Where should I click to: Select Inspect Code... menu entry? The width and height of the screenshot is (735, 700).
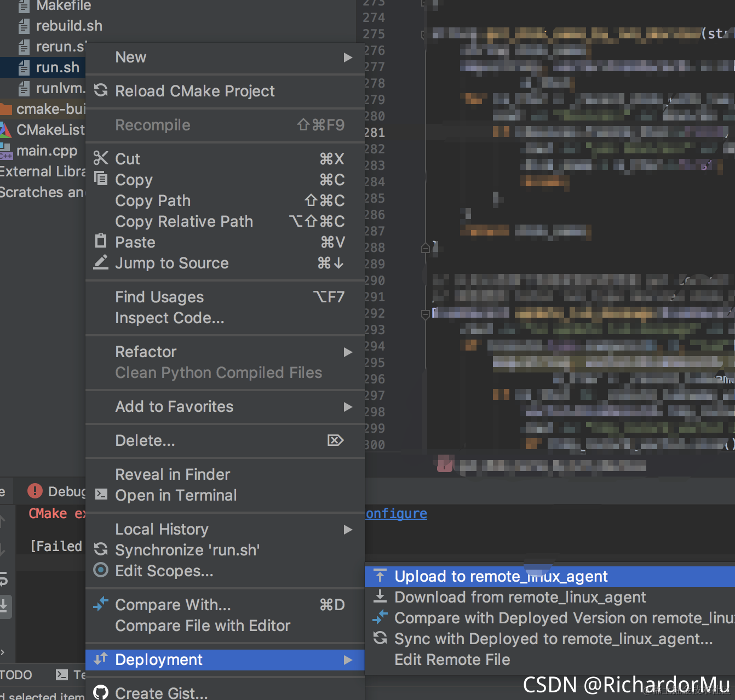[225, 318]
